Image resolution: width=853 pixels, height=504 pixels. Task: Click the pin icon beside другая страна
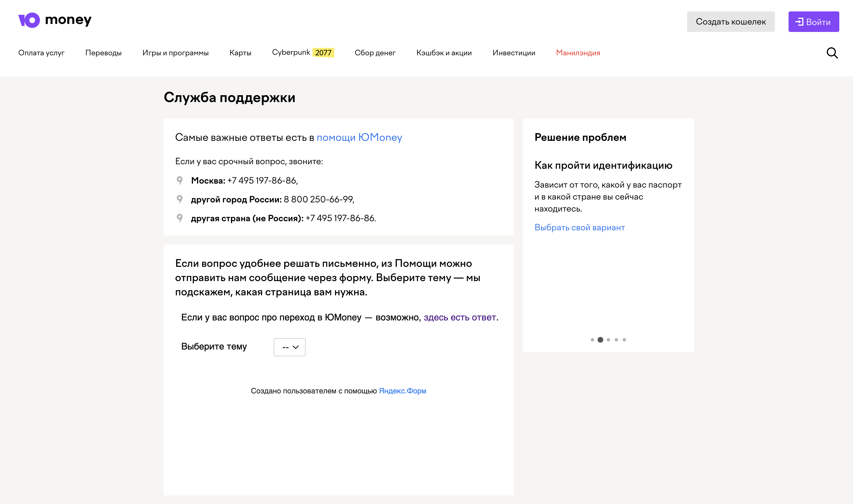point(180,218)
